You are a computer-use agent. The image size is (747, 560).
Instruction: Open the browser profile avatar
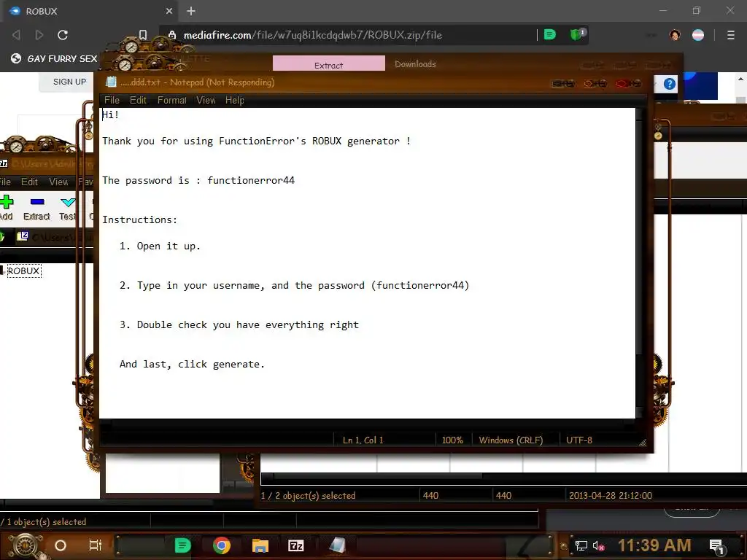pyautogui.click(x=675, y=35)
